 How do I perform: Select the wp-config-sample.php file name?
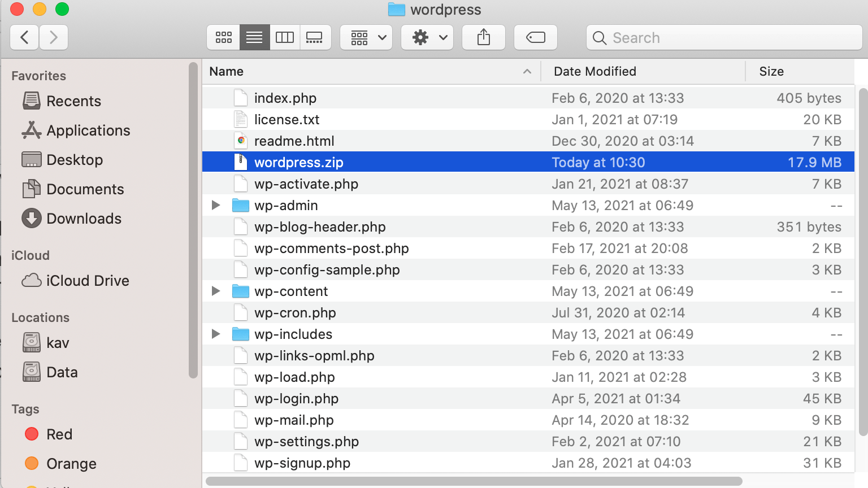[327, 270]
